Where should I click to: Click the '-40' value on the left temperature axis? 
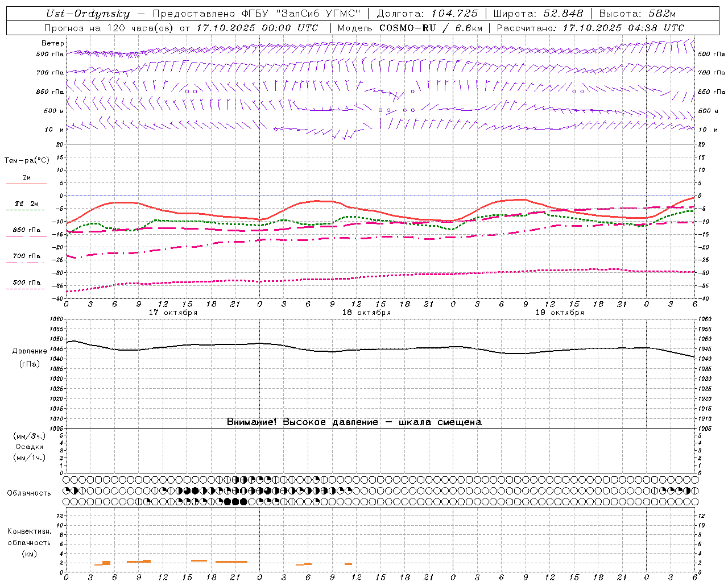[58, 298]
